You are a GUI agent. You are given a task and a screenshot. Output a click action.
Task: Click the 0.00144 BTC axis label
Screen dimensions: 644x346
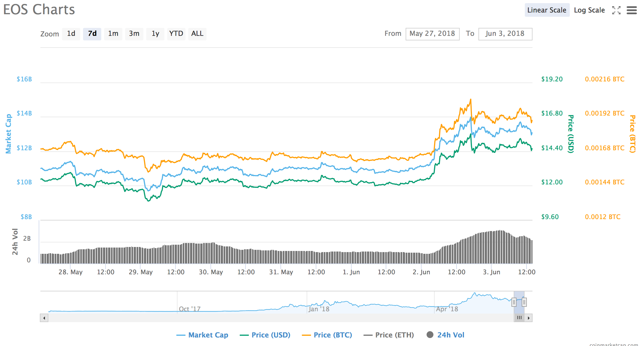tap(605, 182)
